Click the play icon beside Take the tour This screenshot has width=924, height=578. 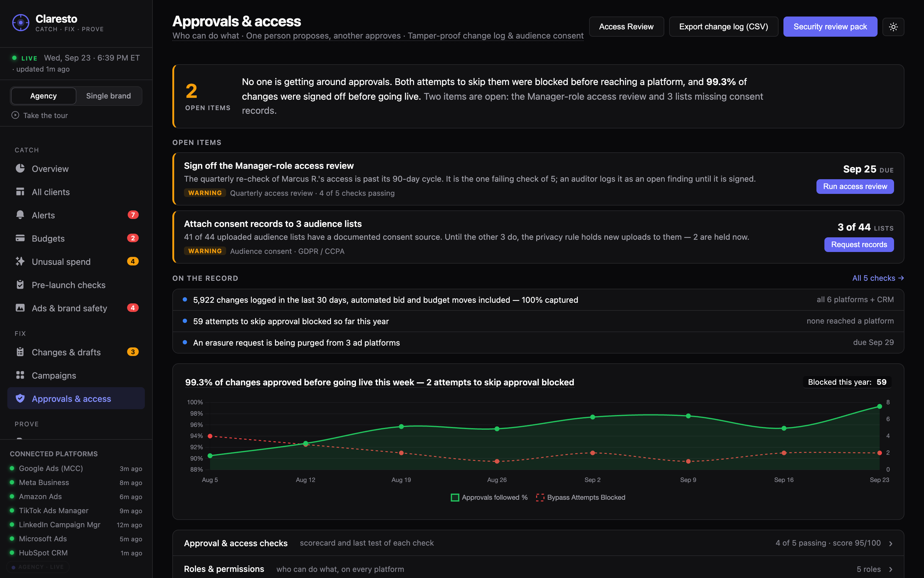pyautogui.click(x=15, y=115)
